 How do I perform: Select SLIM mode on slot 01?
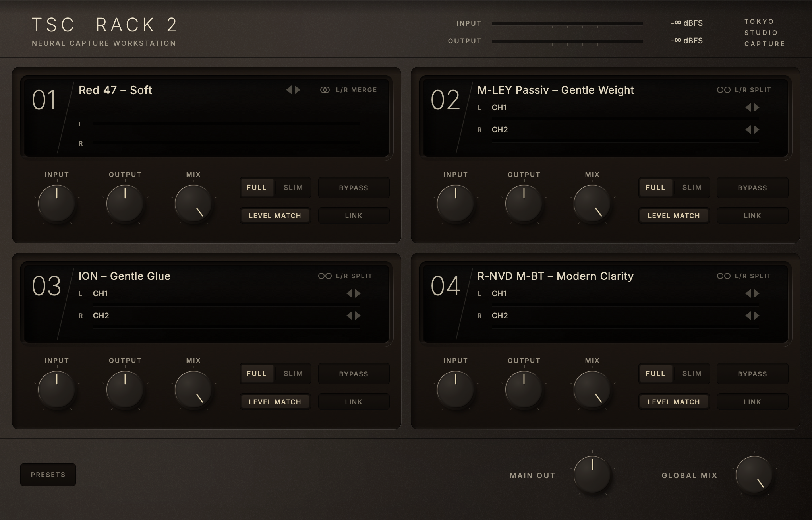tap(293, 187)
